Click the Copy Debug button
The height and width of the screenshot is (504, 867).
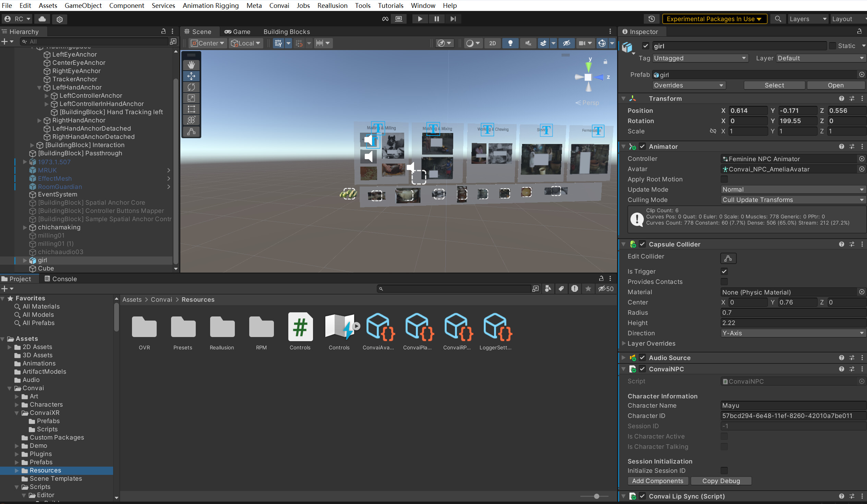(x=721, y=481)
